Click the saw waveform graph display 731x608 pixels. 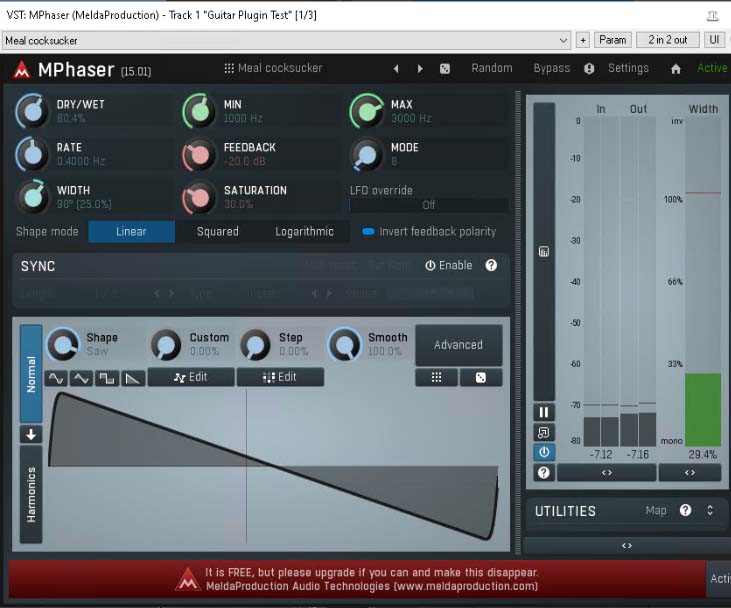(x=273, y=466)
